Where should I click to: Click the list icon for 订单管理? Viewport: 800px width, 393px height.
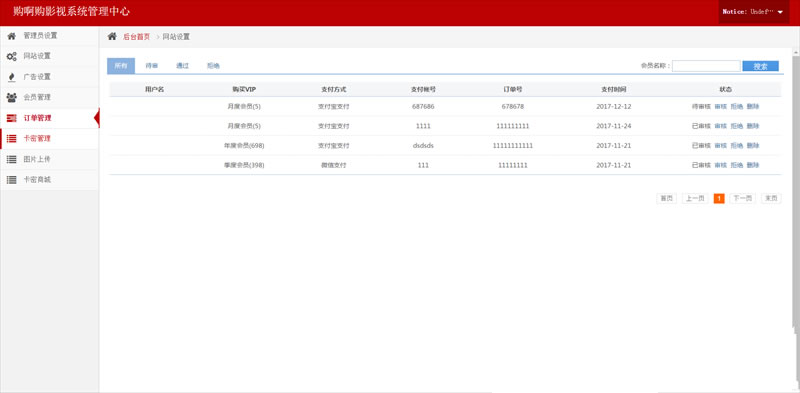tap(11, 118)
